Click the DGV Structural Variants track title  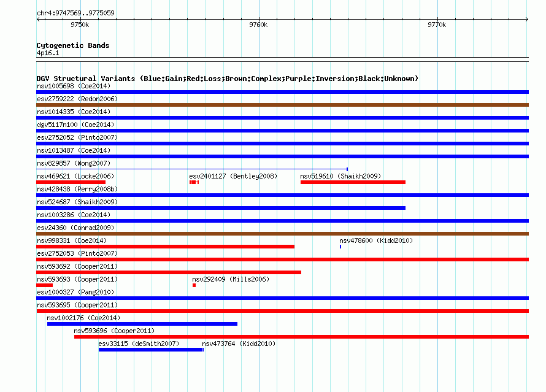[227, 79]
